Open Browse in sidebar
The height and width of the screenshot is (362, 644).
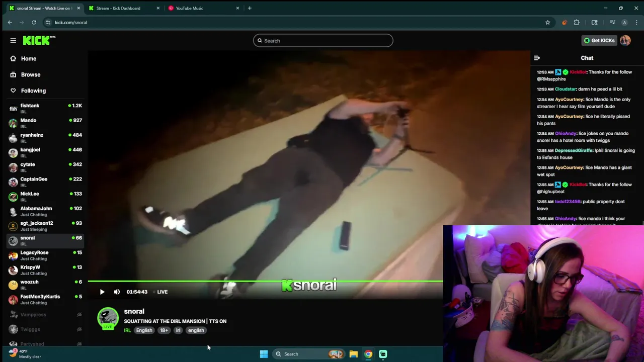26,74
